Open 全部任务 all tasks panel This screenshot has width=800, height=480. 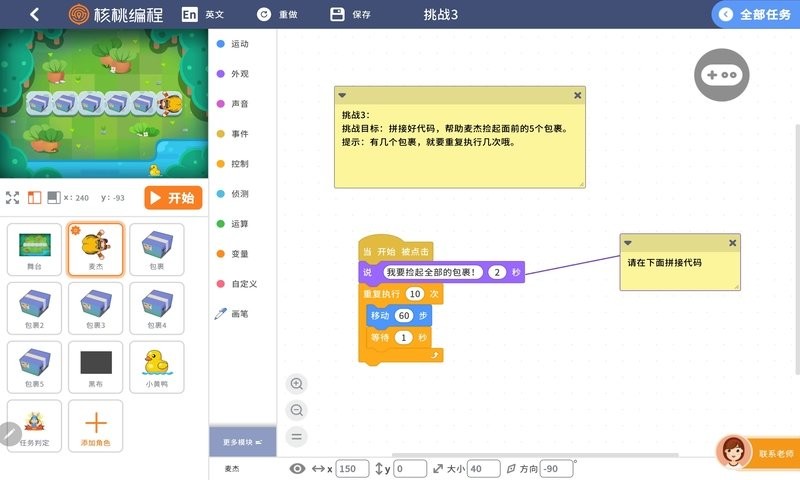(755, 15)
